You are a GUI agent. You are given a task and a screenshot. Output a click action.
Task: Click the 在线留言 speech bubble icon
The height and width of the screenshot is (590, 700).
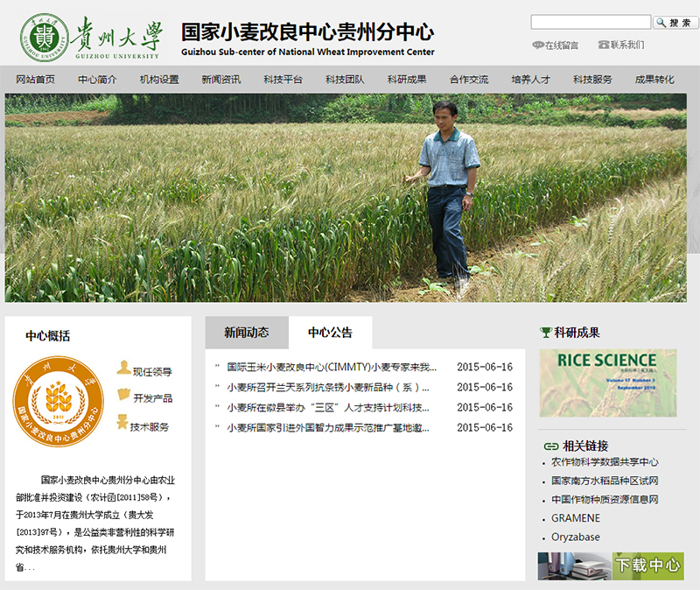click(x=537, y=45)
